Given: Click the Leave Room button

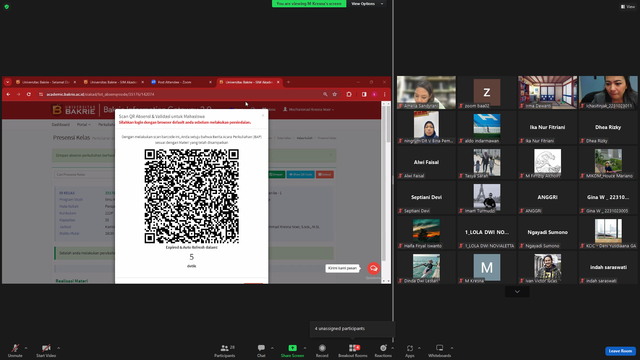Looking at the screenshot, I should 620,351.
